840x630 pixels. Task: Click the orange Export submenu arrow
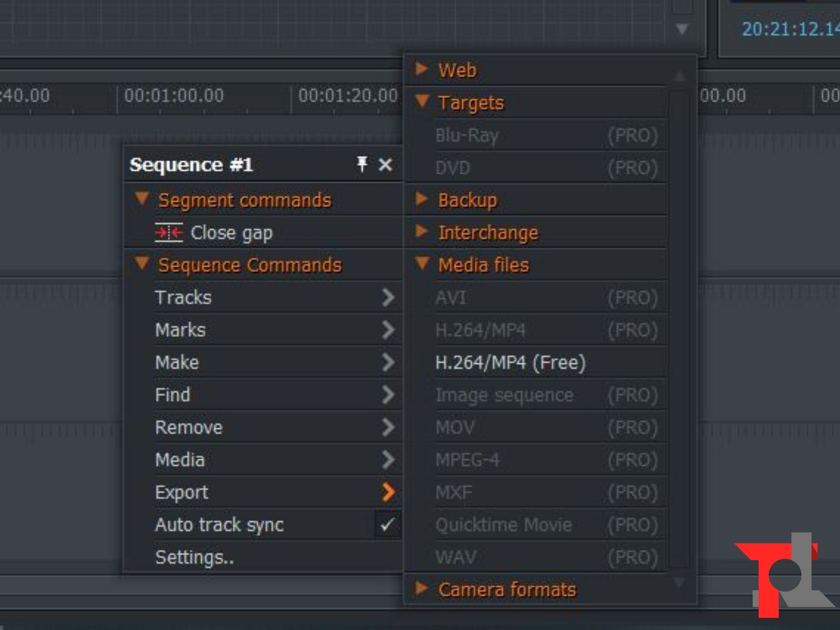(388, 492)
